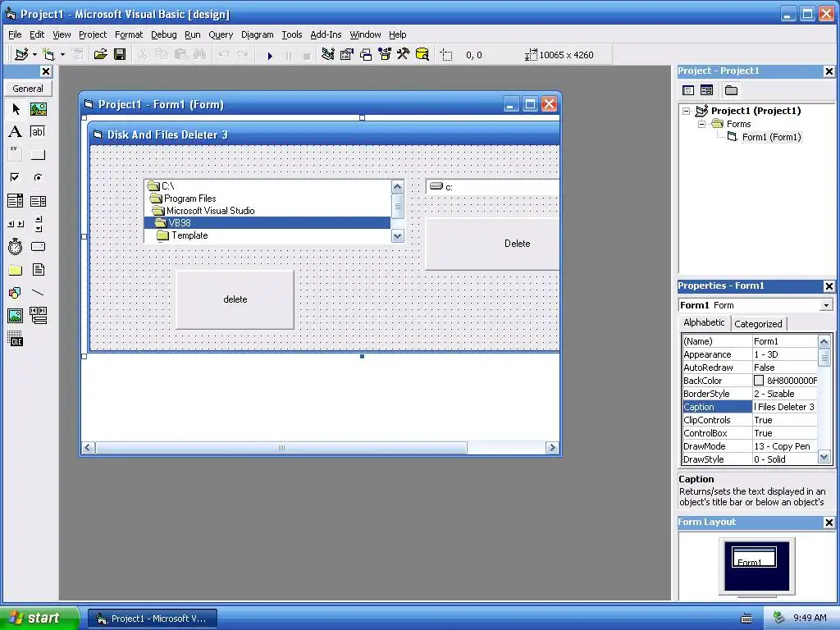Select the ComboBox control tool
Screen dimensions: 840x630
pyautogui.click(x=16, y=201)
